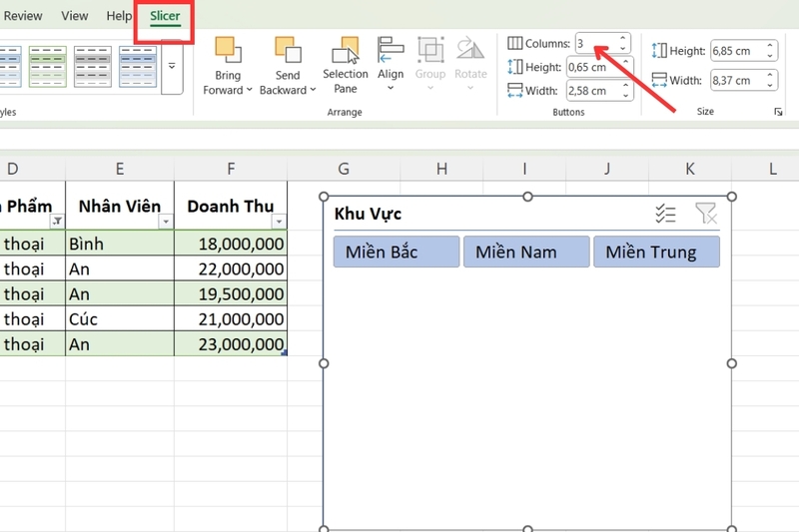The width and height of the screenshot is (799, 532).
Task: Click the Rotate button
Action: coord(470,64)
